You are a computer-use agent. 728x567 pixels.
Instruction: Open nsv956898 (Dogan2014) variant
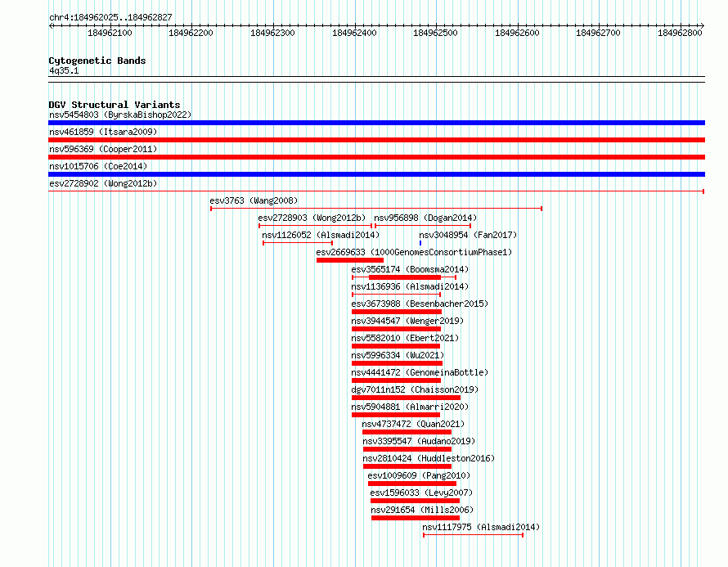[x=425, y=218]
